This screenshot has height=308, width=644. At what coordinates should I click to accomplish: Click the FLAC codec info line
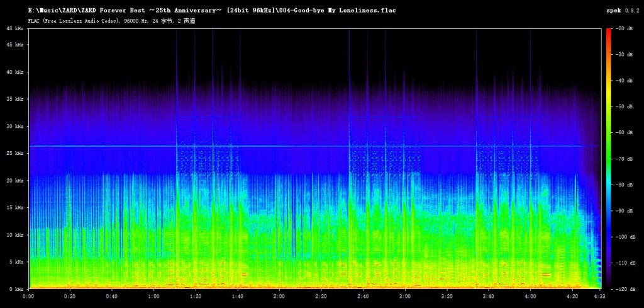point(111,21)
